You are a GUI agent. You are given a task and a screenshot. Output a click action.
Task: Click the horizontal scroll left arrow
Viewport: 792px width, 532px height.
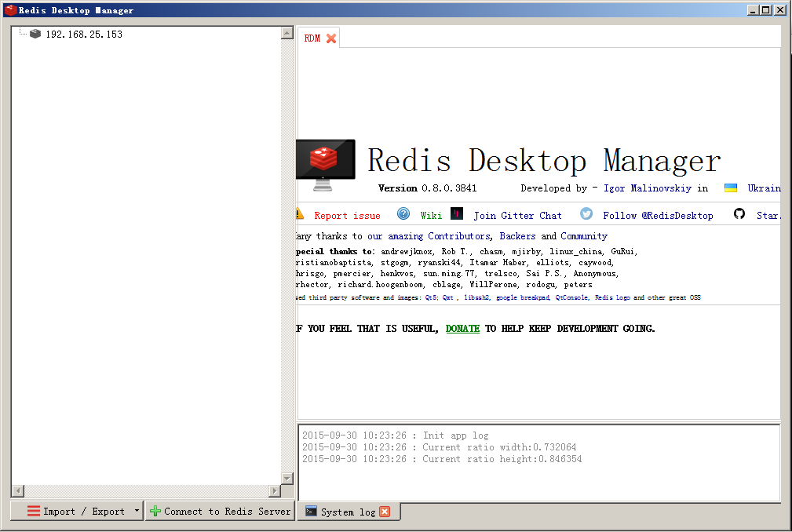tap(18, 490)
